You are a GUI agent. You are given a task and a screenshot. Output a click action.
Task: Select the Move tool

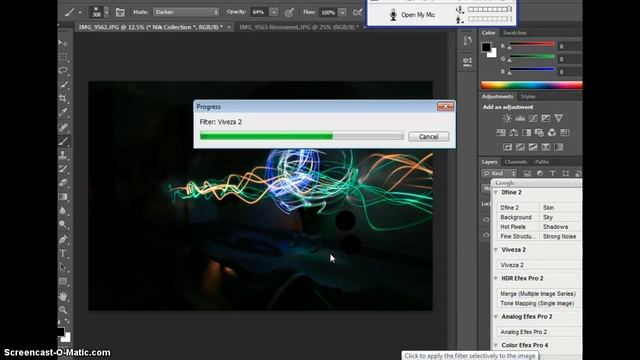coord(63,43)
